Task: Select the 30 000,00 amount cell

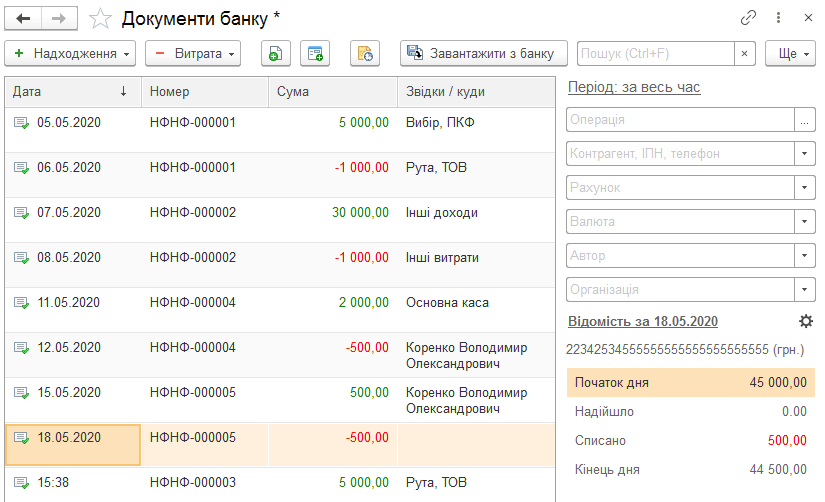Action: (333, 220)
